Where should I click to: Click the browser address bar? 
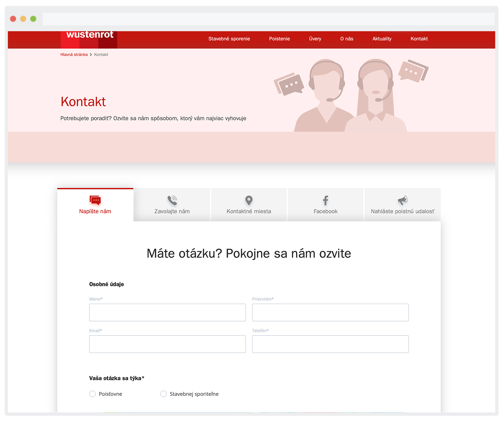[268, 19]
